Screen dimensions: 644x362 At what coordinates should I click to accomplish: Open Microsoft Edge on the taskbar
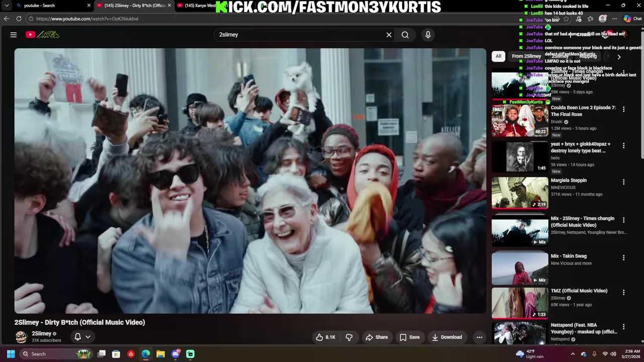point(146,354)
